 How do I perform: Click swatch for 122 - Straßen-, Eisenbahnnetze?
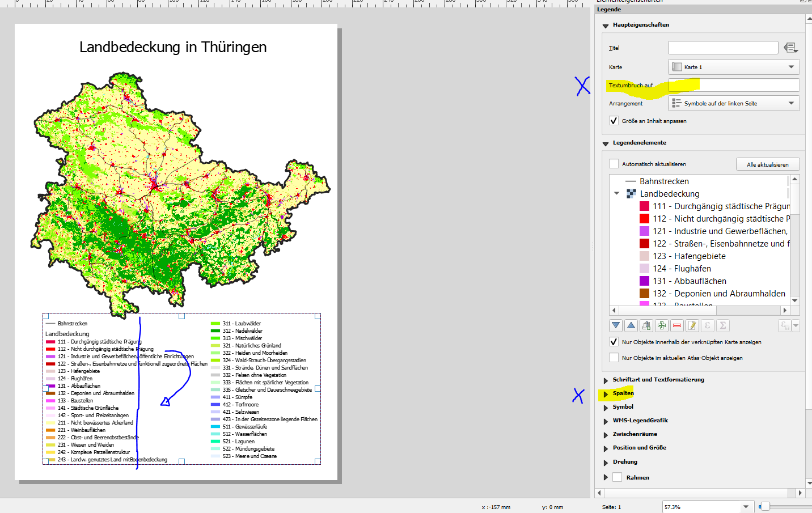click(645, 244)
